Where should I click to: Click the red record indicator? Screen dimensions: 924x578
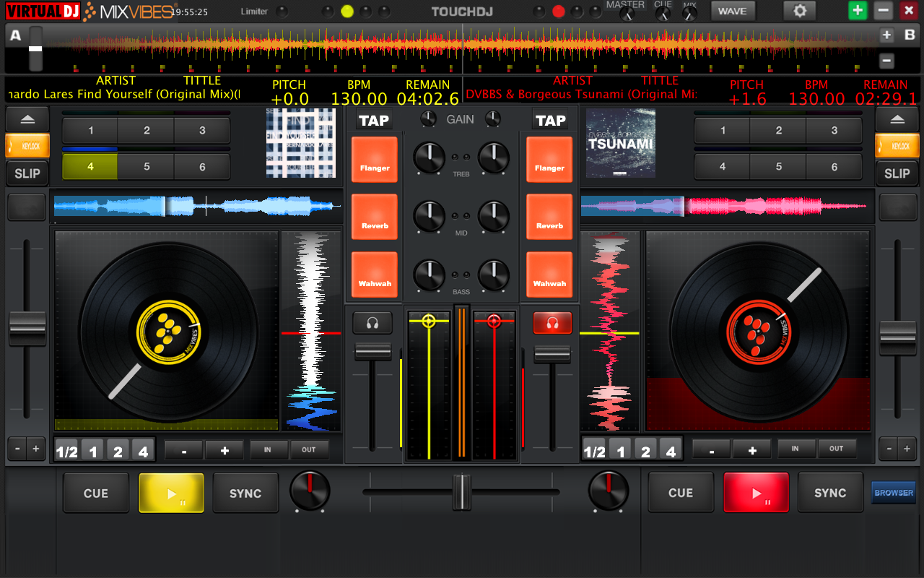click(558, 12)
